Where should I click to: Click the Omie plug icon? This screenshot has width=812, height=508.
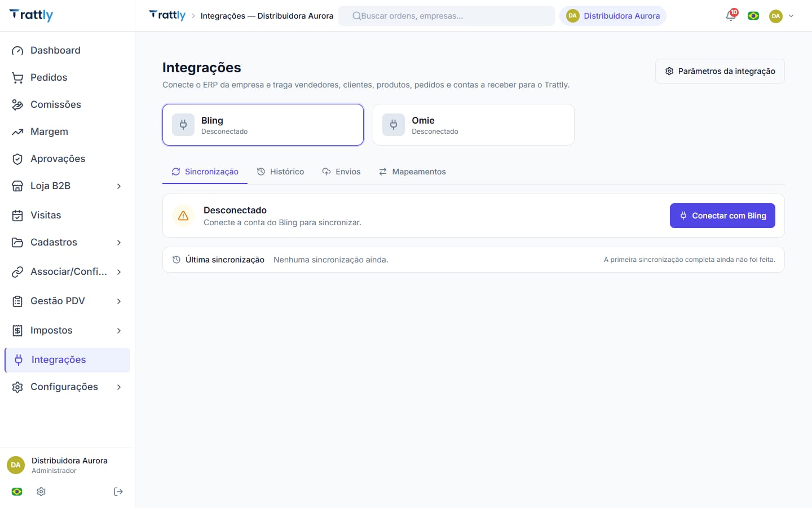click(x=394, y=125)
